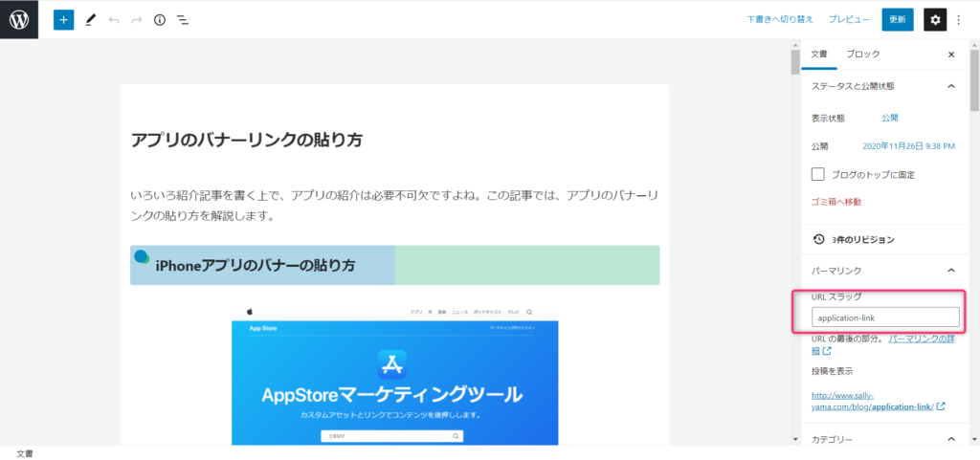Collapse the カテゴリー panel
980x460 pixels.
pyautogui.click(x=951, y=439)
